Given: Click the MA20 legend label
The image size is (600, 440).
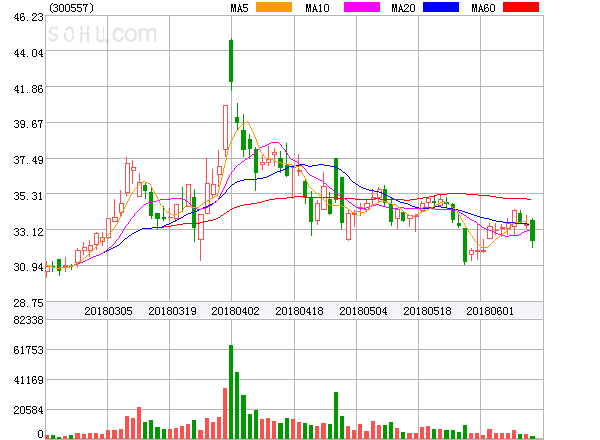Looking at the screenshot, I should 403,8.
